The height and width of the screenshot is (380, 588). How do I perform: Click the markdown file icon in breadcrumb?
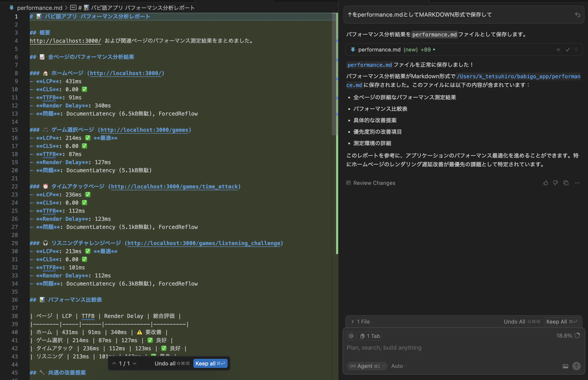click(x=11, y=8)
